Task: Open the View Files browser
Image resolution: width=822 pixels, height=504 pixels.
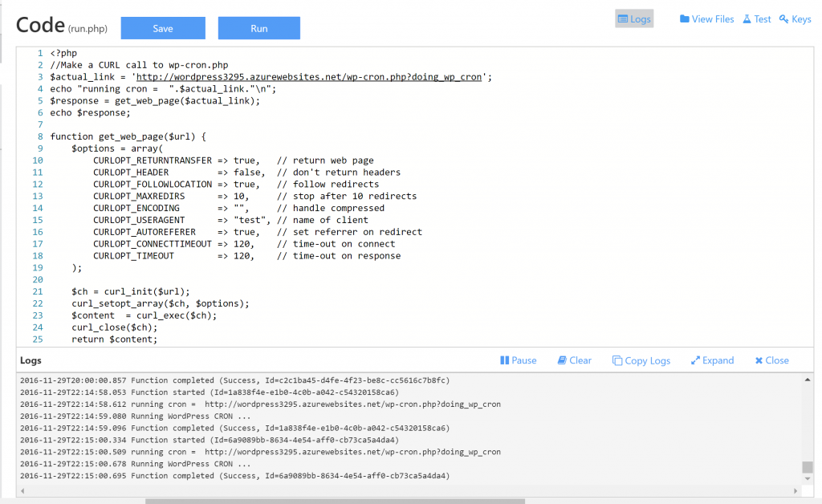Action: point(706,18)
